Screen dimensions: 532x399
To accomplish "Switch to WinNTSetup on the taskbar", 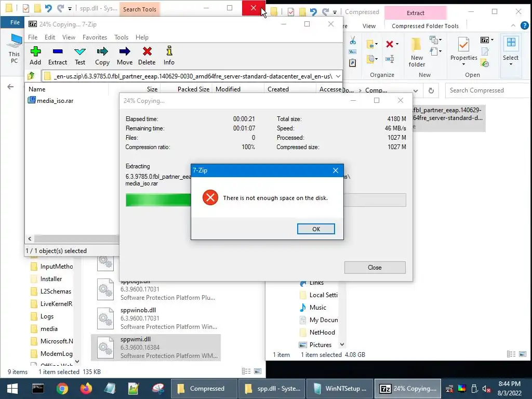I will pos(339,389).
